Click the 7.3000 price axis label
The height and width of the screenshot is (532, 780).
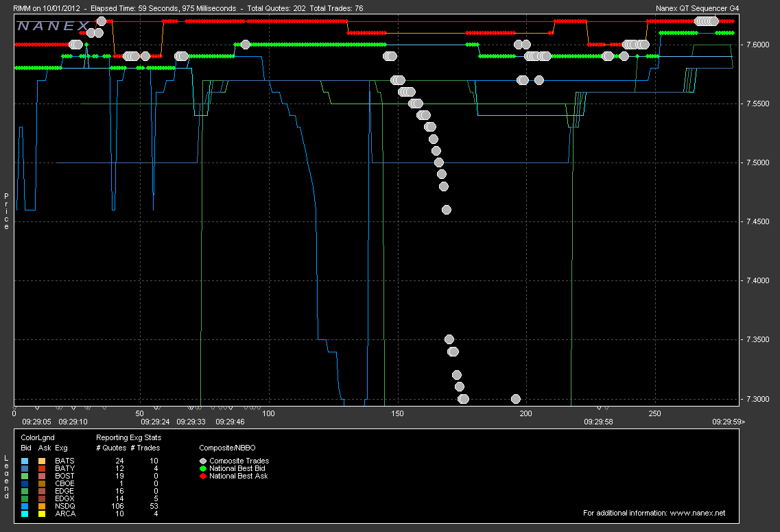[x=757, y=399]
